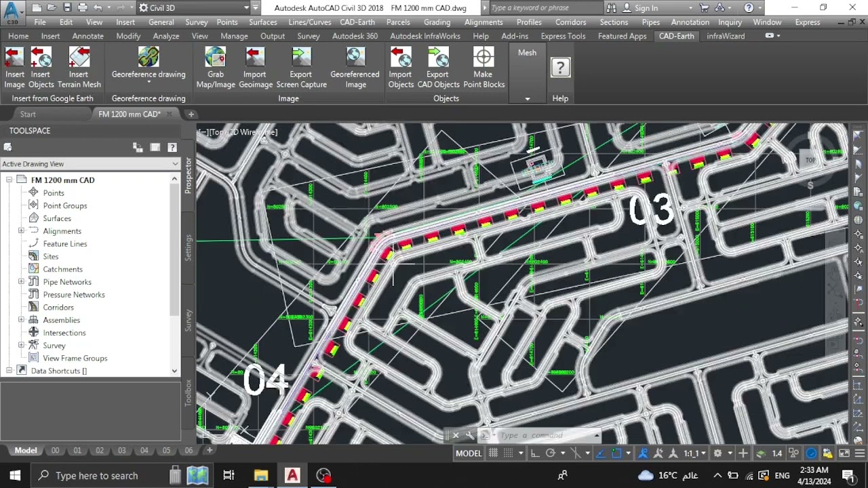
Task: Expand the Assemblies tree node
Action: pyautogui.click(x=21, y=320)
